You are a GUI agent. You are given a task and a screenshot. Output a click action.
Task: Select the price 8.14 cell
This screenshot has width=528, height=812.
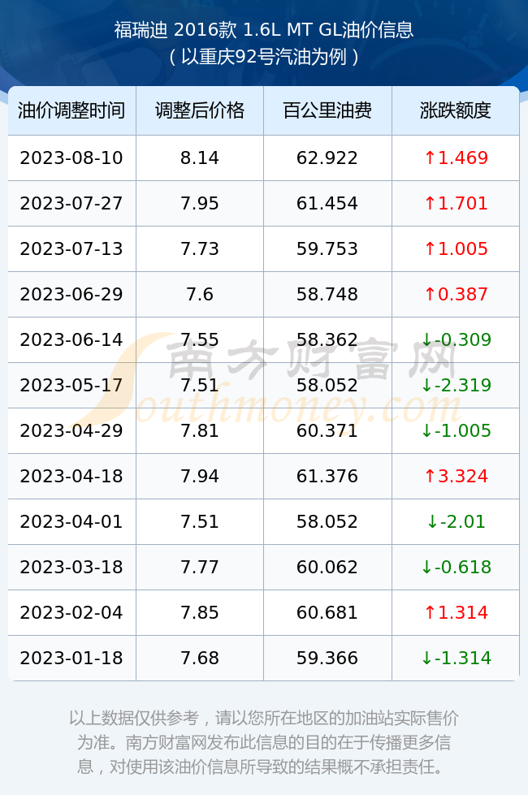coord(200,158)
